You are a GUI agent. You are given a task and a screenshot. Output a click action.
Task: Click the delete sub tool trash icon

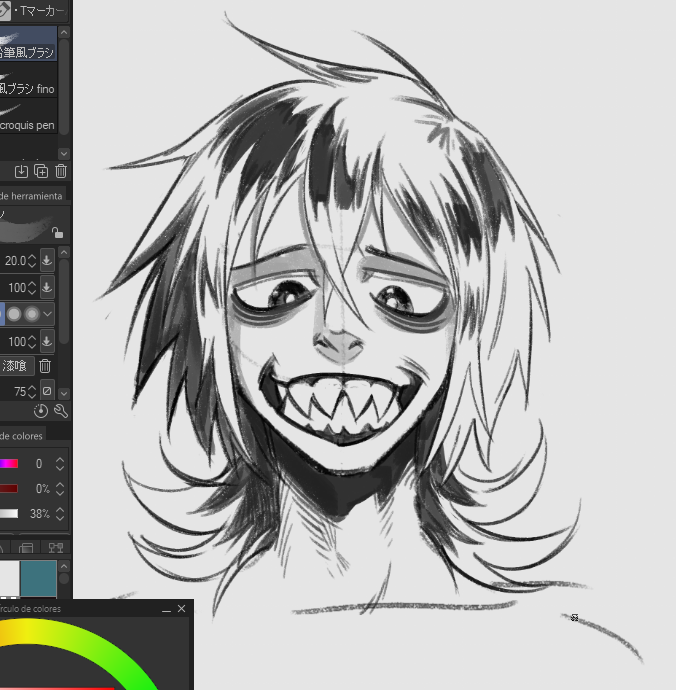[x=61, y=171]
